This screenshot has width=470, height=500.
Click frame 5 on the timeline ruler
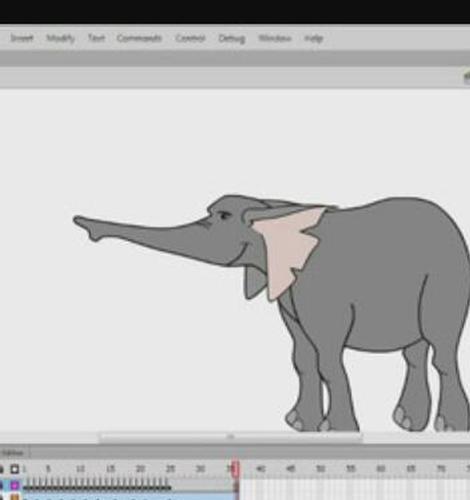[48, 469]
